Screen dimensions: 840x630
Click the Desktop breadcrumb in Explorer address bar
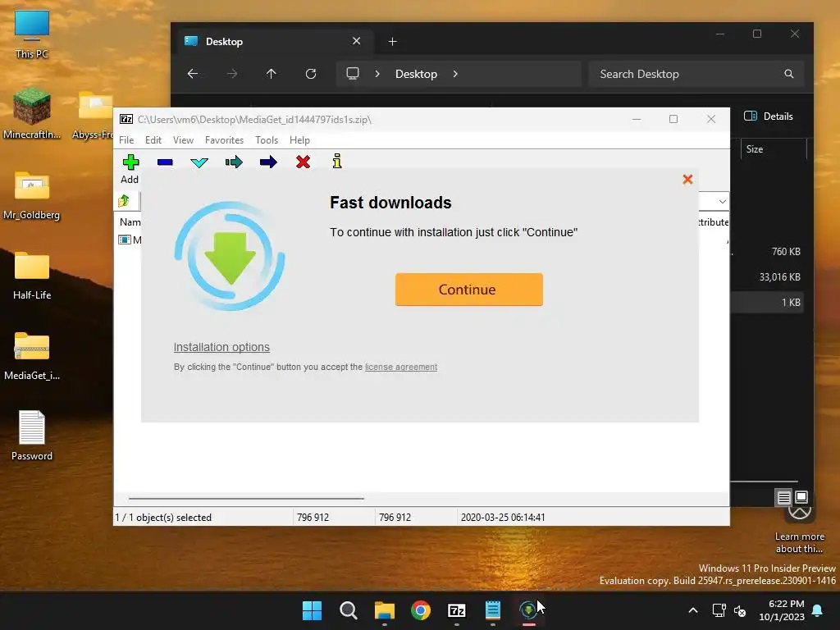(416, 74)
